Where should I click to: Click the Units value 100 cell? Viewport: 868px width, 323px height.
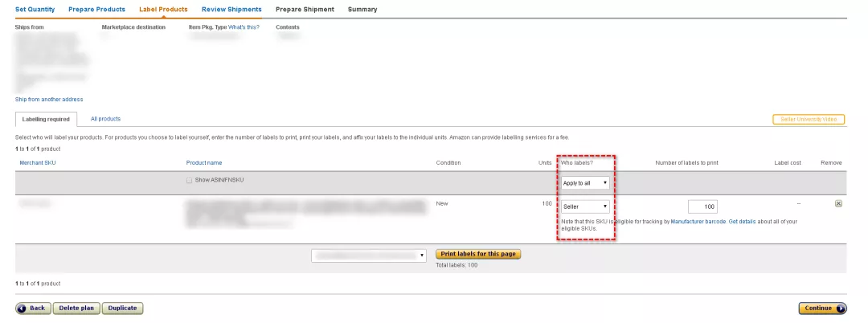[x=547, y=203]
